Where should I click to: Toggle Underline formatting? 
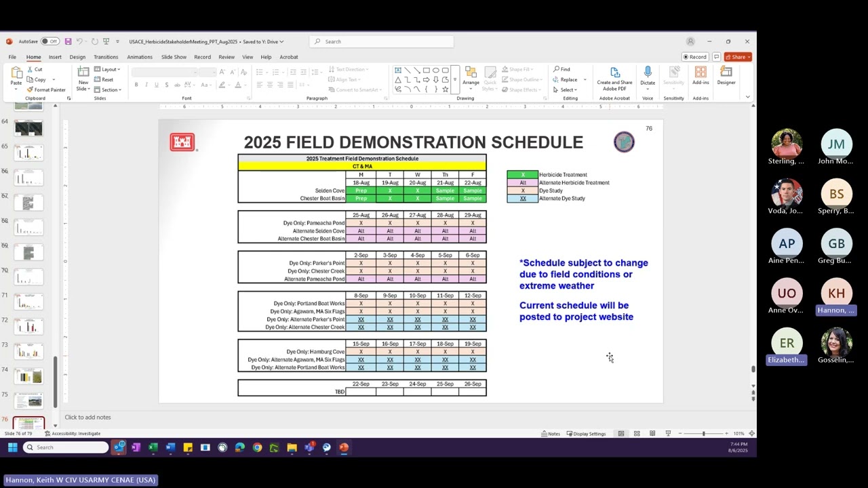pyautogui.click(x=157, y=85)
